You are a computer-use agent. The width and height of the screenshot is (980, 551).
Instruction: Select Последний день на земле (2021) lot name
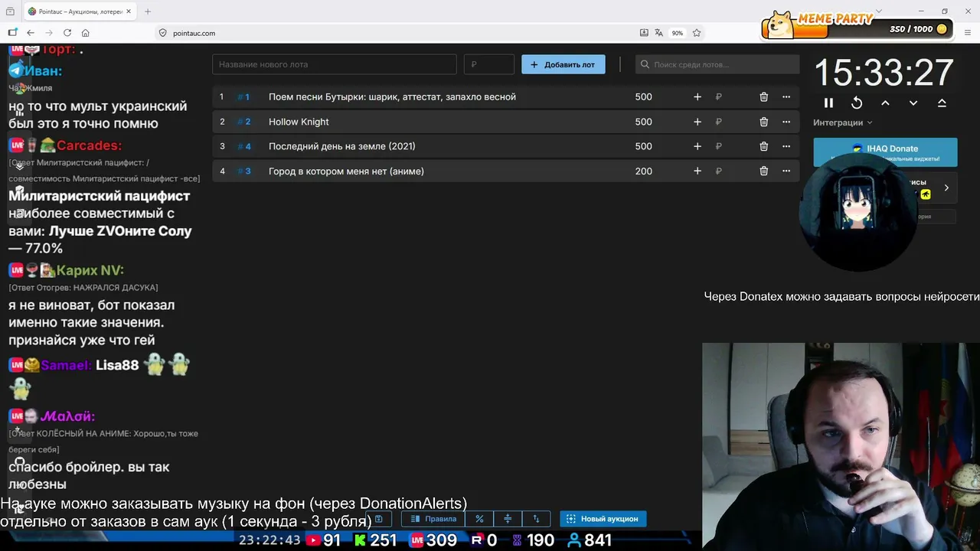point(342,146)
